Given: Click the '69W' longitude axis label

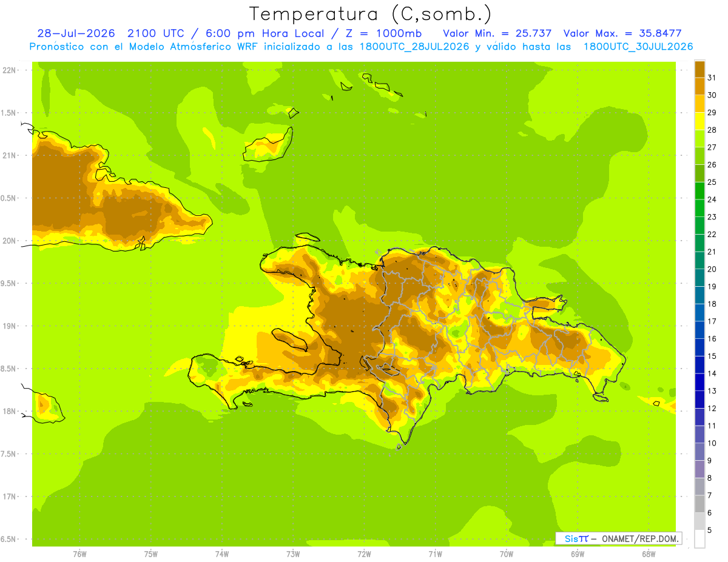Looking at the screenshot, I should point(578,554).
